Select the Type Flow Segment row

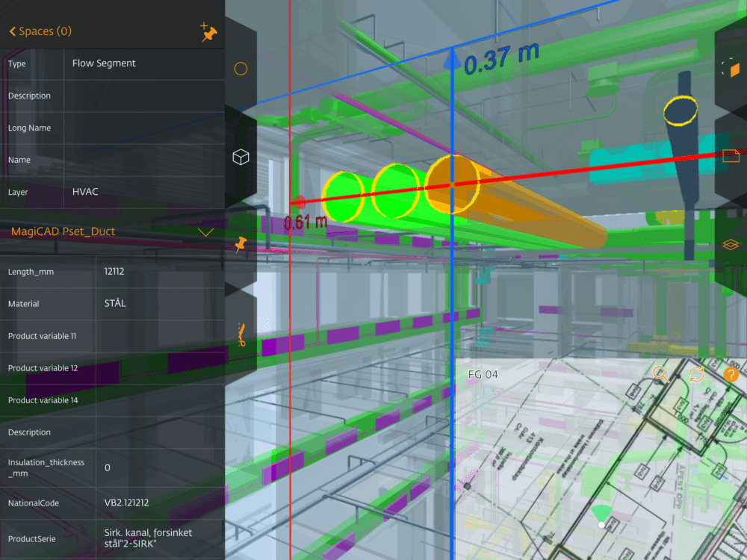coord(113,63)
